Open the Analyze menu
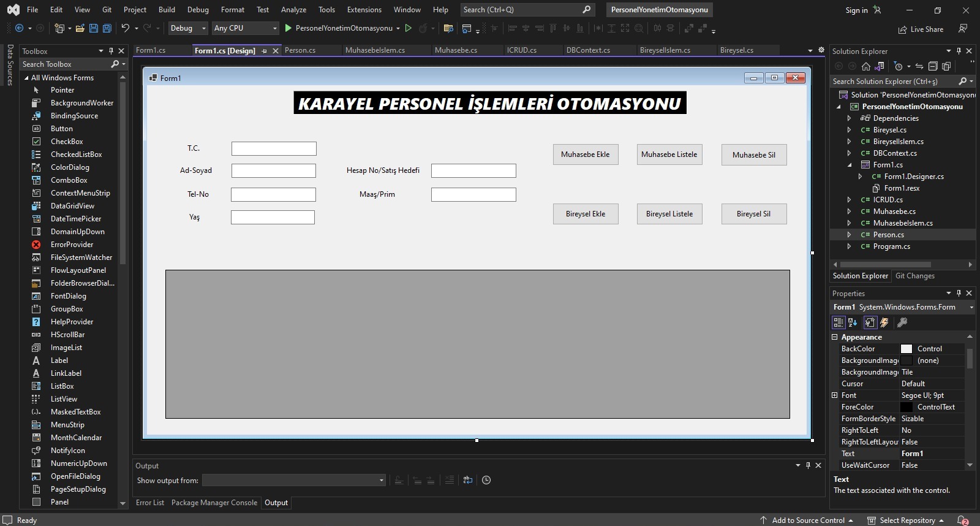Image resolution: width=980 pixels, height=526 pixels. point(293,10)
